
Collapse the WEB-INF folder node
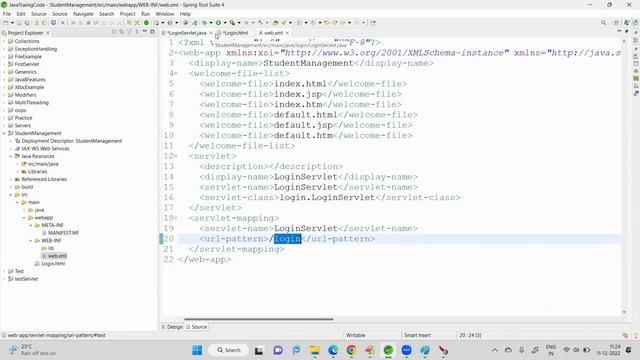point(31,240)
